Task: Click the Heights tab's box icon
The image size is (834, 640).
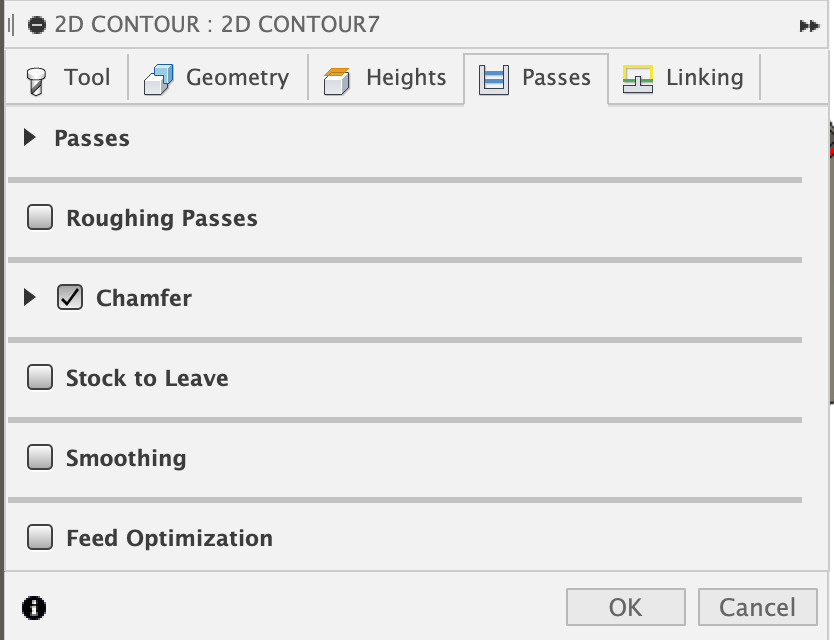Action: point(336,77)
